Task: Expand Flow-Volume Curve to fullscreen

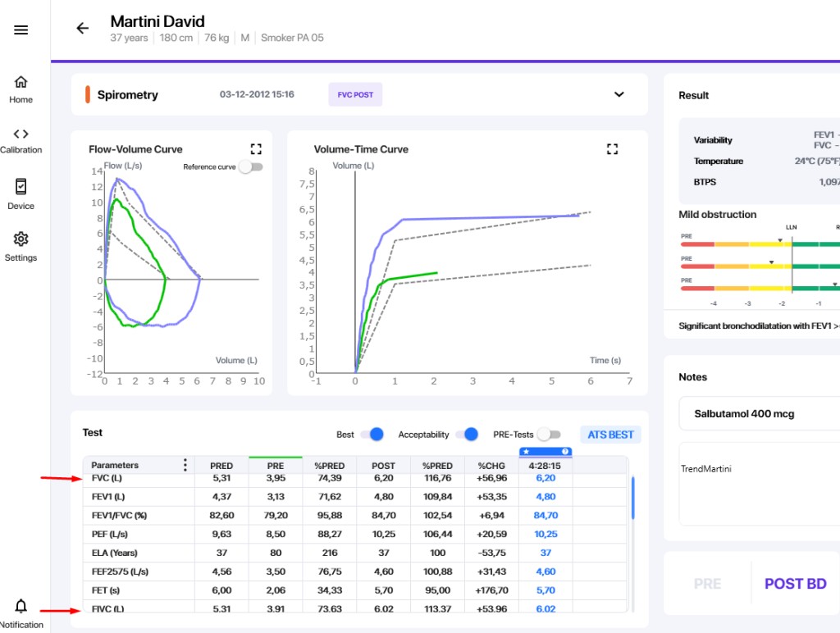Action: pos(256,149)
